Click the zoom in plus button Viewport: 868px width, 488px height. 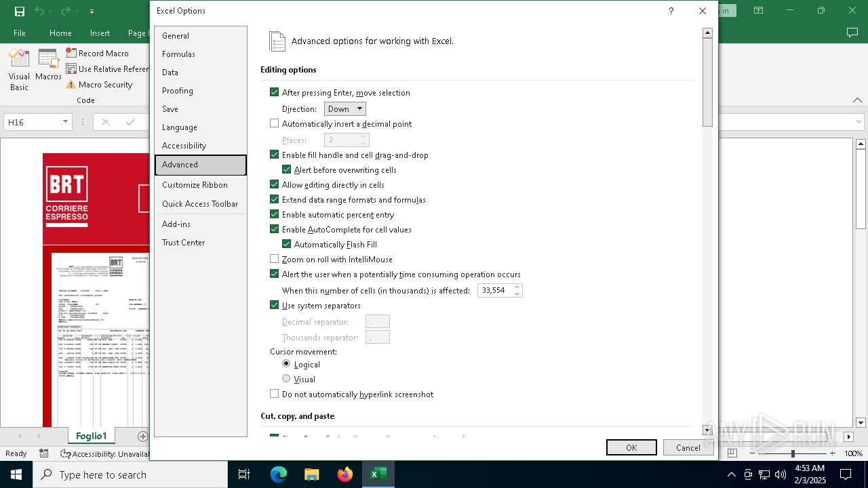click(833, 453)
